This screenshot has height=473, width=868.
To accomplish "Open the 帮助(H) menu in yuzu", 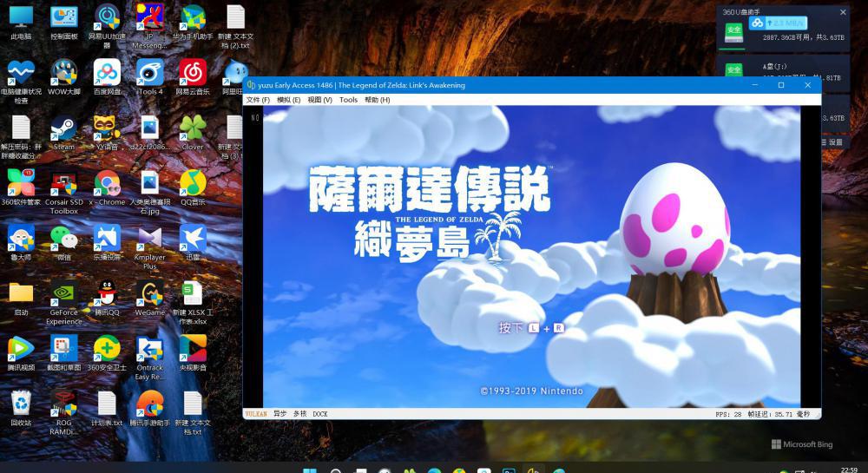I will tap(377, 100).
